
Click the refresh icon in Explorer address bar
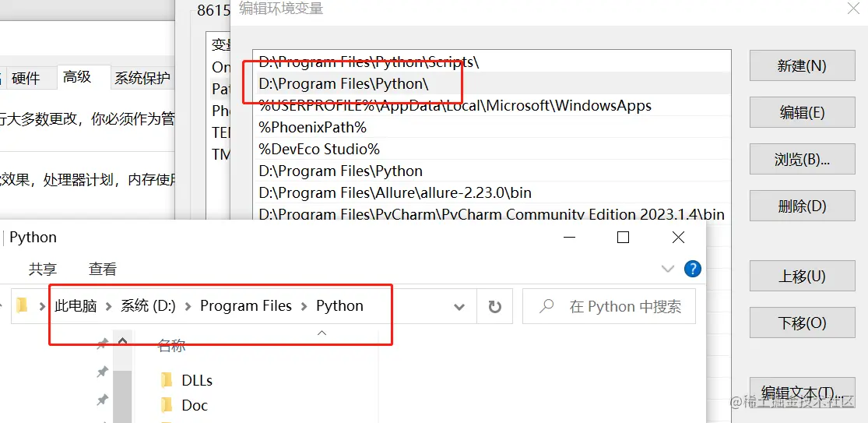[494, 306]
